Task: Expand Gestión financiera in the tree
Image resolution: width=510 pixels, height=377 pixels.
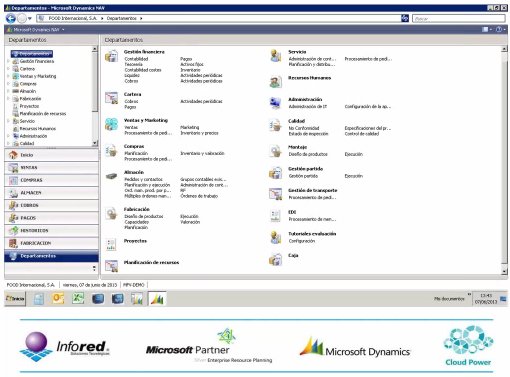Action: 8,61
